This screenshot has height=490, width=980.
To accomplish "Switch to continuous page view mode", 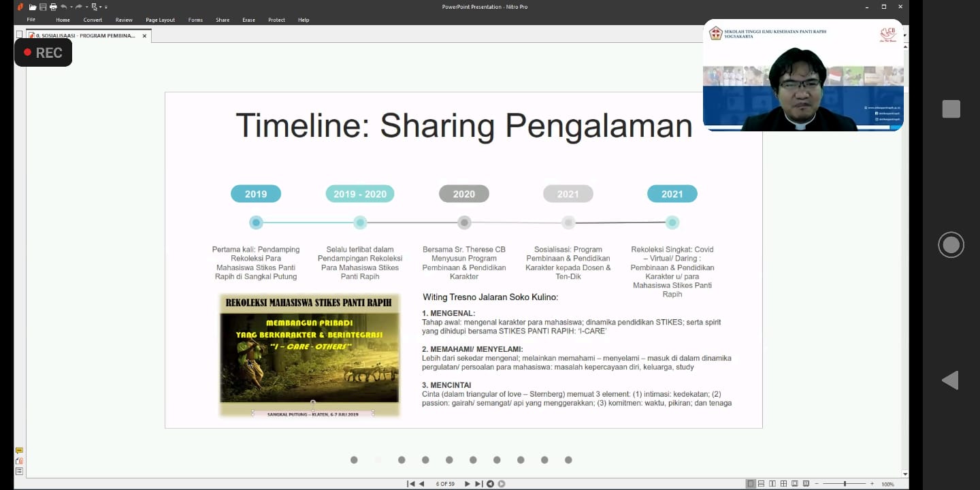I will click(x=762, y=484).
